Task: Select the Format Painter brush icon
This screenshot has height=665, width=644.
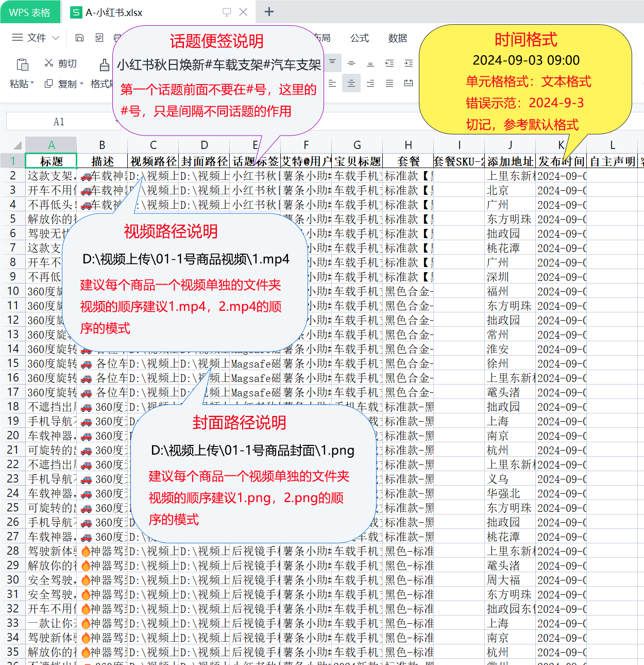Action: (x=105, y=64)
